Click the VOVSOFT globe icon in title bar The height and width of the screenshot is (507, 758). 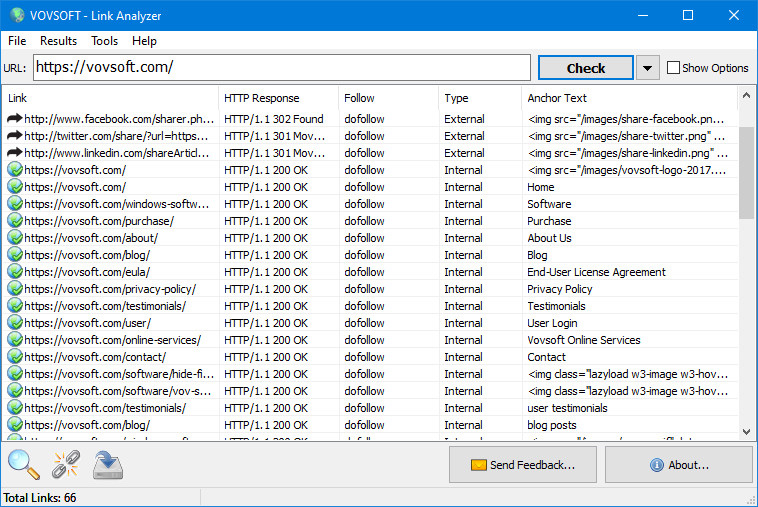(x=17, y=15)
